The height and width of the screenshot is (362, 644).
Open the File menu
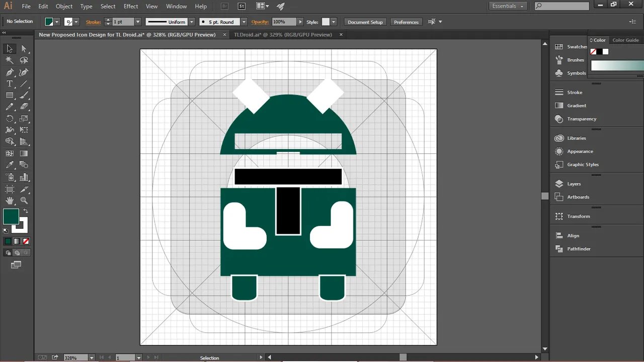click(x=26, y=6)
